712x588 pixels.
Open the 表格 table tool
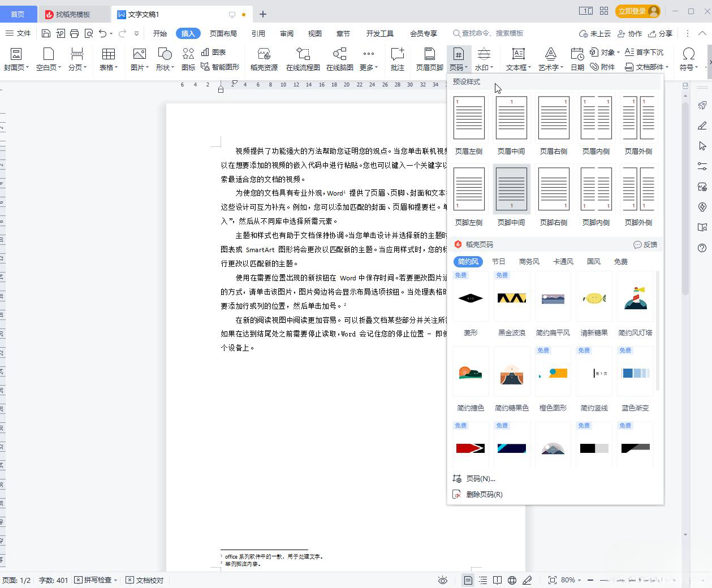[108, 59]
